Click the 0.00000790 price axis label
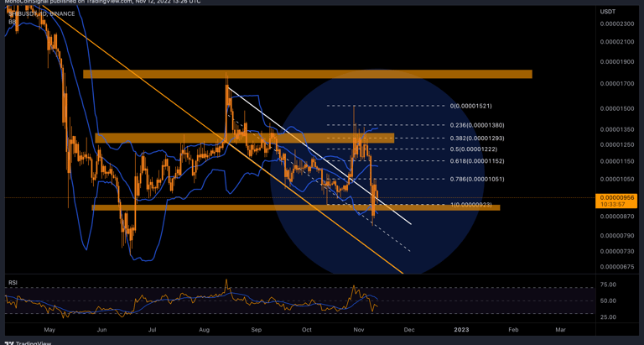The width and height of the screenshot is (644, 345). pyautogui.click(x=617, y=236)
